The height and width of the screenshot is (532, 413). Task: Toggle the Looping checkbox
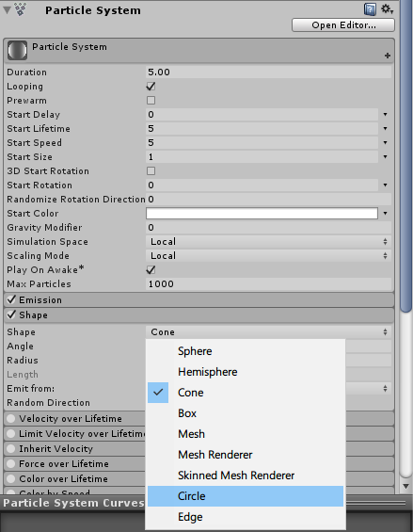(x=151, y=87)
